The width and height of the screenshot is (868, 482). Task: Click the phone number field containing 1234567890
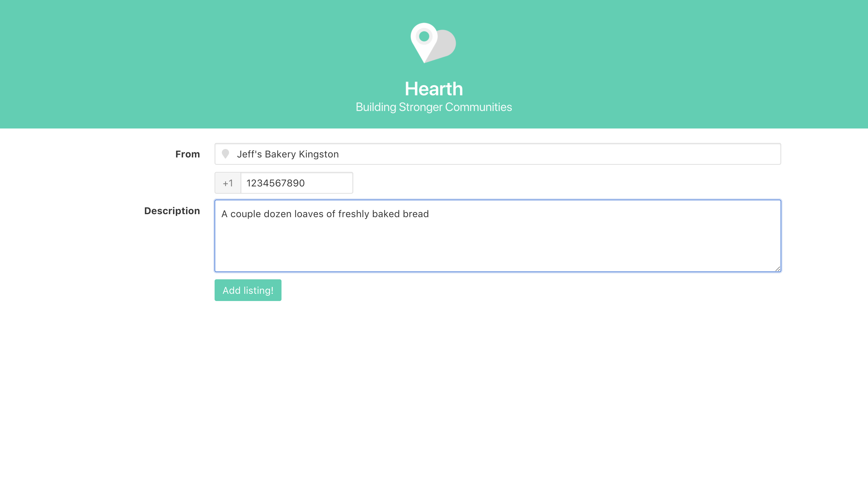297,183
